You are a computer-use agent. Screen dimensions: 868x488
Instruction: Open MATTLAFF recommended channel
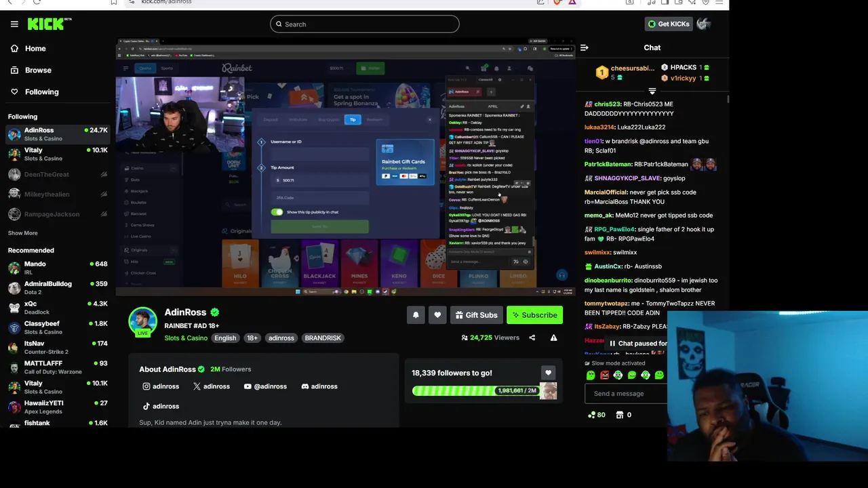click(58, 367)
